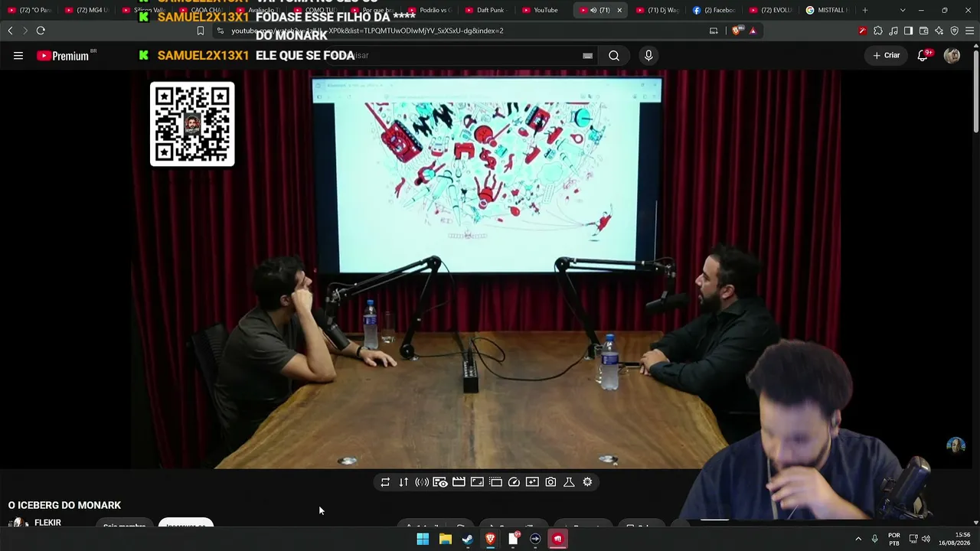
Task: Click the site settings icon beside the URL
Action: click(x=220, y=31)
